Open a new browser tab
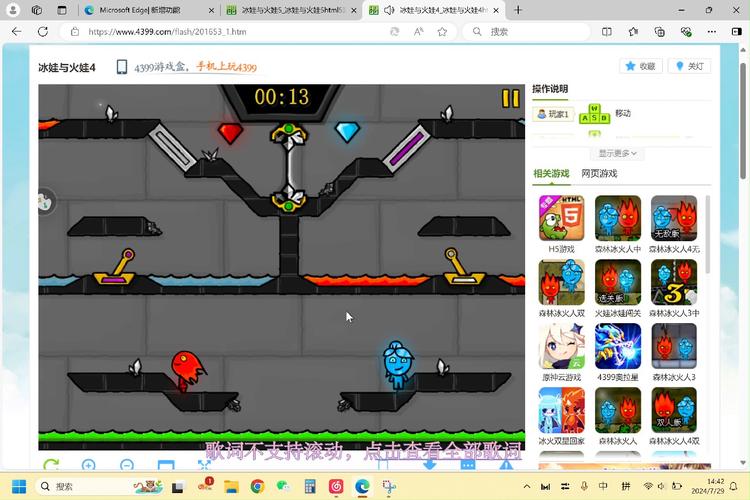This screenshot has height=500, width=750. pos(518,10)
